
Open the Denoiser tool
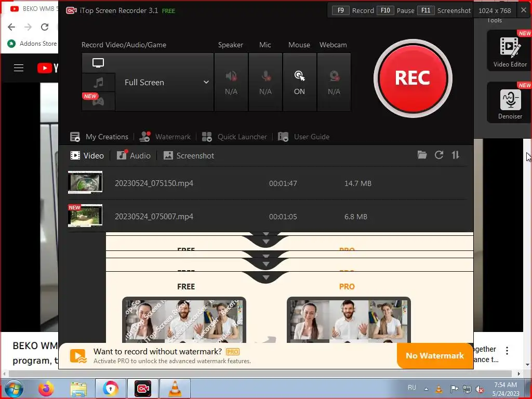tap(510, 102)
